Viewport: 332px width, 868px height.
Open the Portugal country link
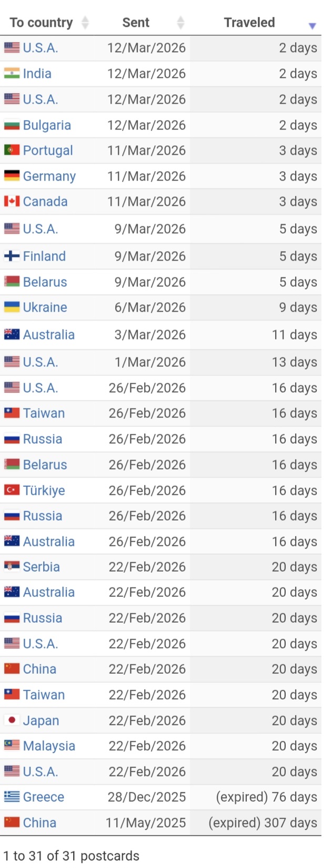click(x=48, y=151)
